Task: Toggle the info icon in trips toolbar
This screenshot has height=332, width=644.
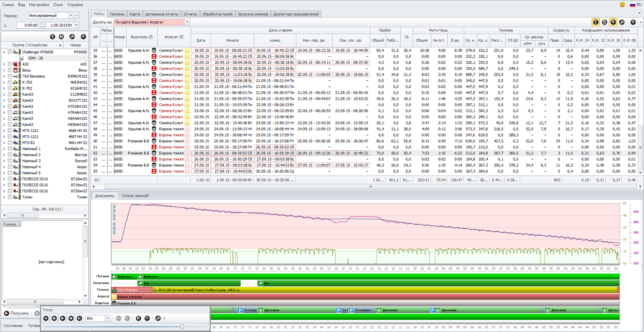Action: click(x=596, y=22)
